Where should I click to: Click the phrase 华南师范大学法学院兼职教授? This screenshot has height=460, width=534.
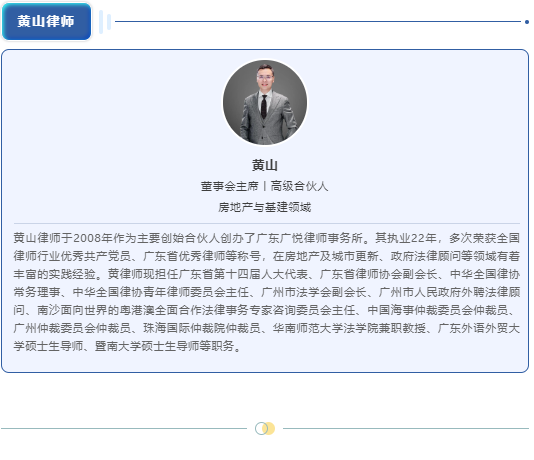(349, 328)
